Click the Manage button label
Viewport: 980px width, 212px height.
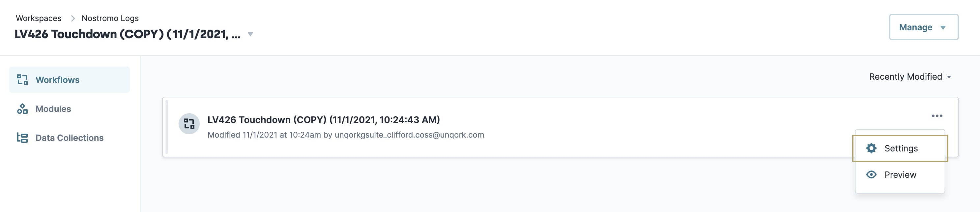(915, 27)
